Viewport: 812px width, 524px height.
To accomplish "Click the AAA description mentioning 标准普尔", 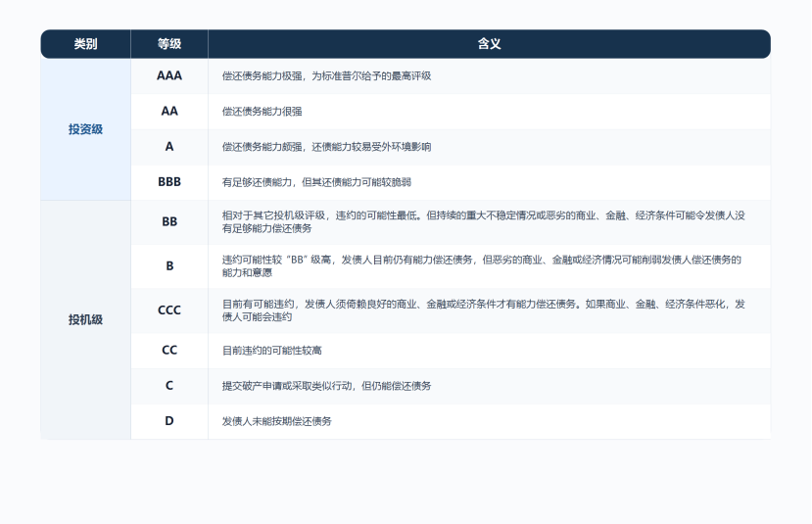I will click(327, 76).
